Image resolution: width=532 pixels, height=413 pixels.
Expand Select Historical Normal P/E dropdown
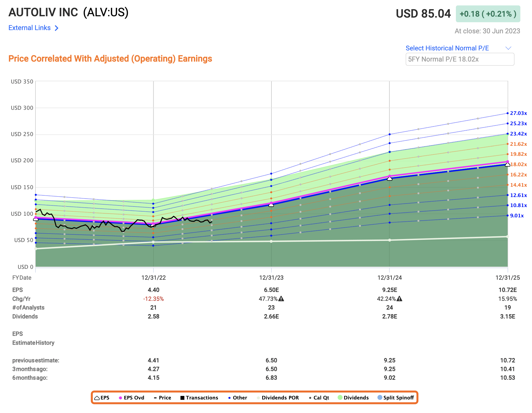[x=447, y=48]
